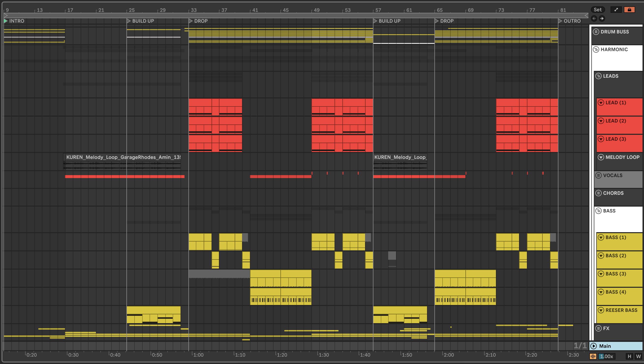Click the Optimize Arrangement Height H button
The image size is (644, 364).
tap(629, 357)
